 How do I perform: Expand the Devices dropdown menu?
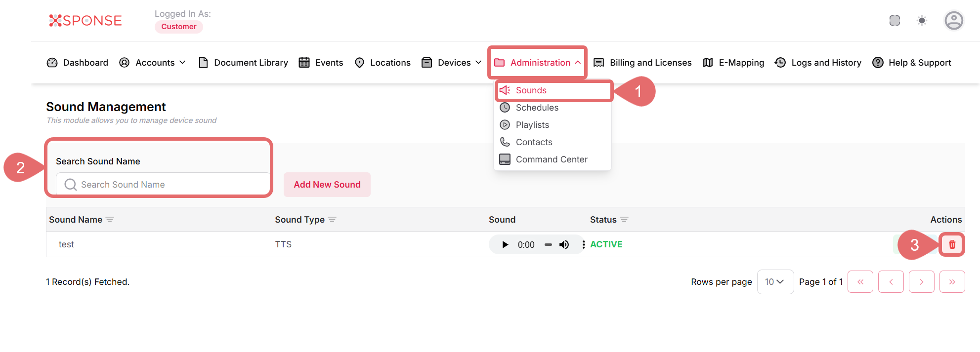[452, 63]
